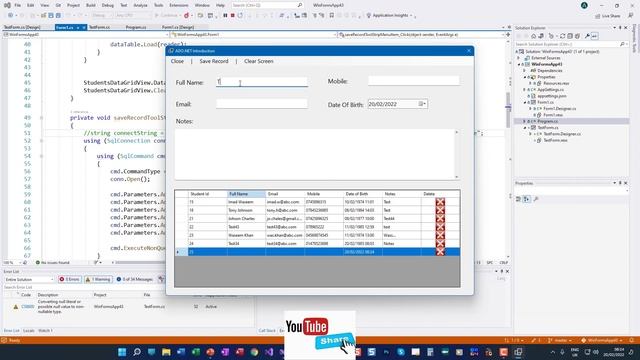This screenshot has height=360, width=640.
Task: Toggle pin on Solution Explorer panel
Action: point(620,28)
